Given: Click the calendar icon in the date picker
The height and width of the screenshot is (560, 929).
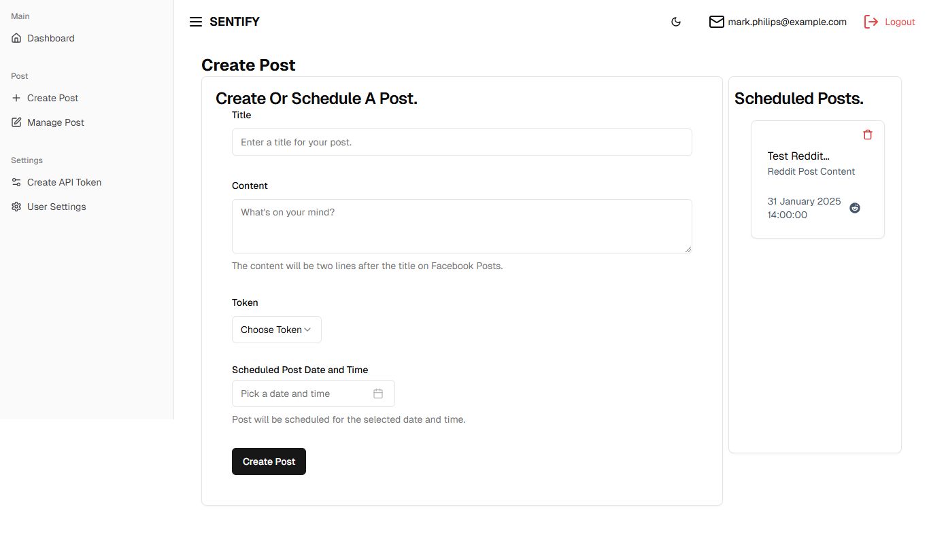Looking at the screenshot, I should pyautogui.click(x=378, y=393).
